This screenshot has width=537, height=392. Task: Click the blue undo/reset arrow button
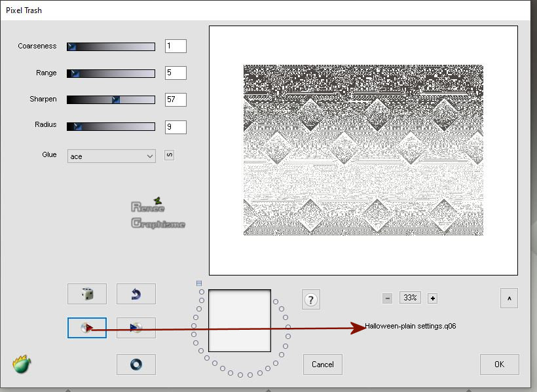click(136, 294)
